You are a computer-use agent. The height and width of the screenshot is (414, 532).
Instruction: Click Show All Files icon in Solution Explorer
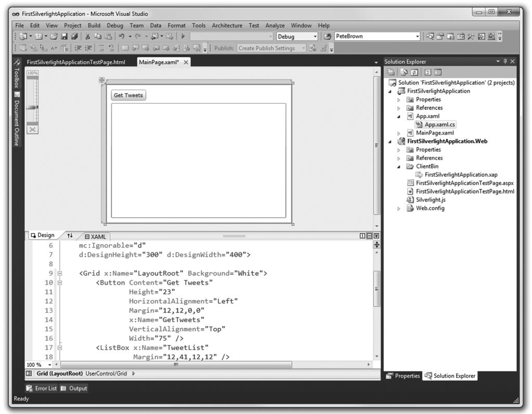(404, 72)
